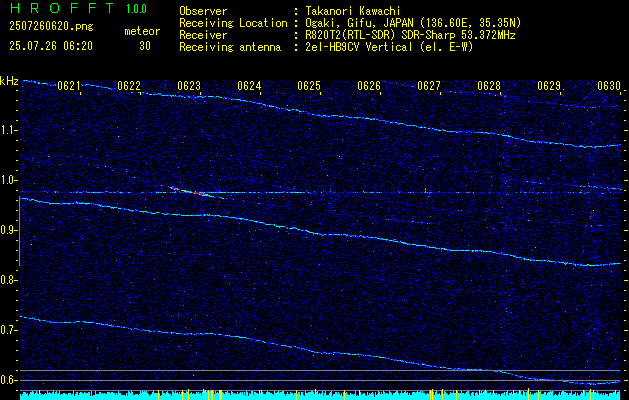Viewport: 629px width, 400px height.
Task: Click the 0628 time marker
Action: [489, 86]
